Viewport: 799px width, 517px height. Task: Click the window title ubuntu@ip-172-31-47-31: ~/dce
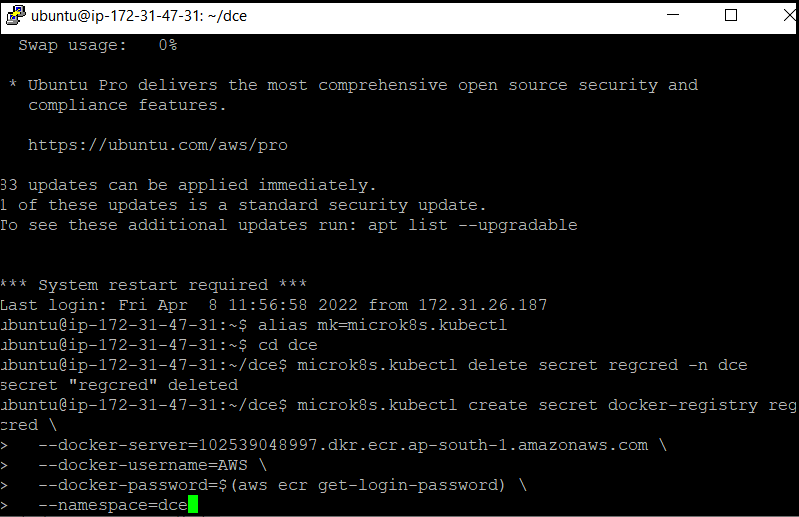139,16
